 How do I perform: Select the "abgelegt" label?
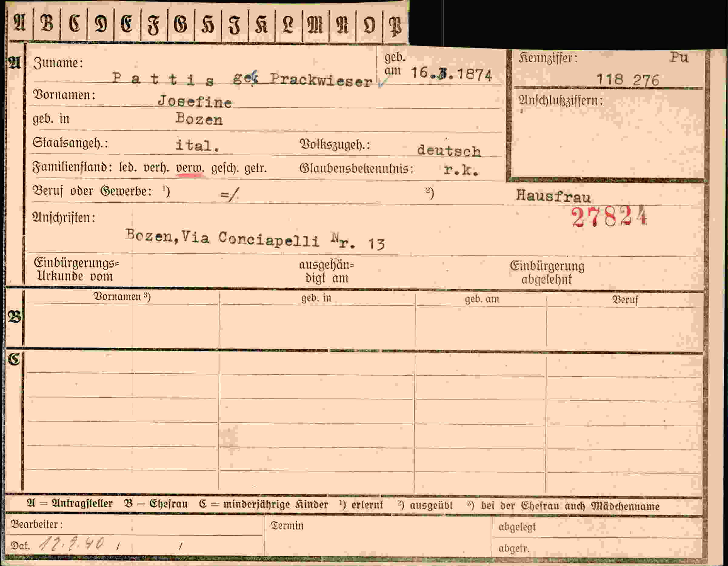point(517,527)
